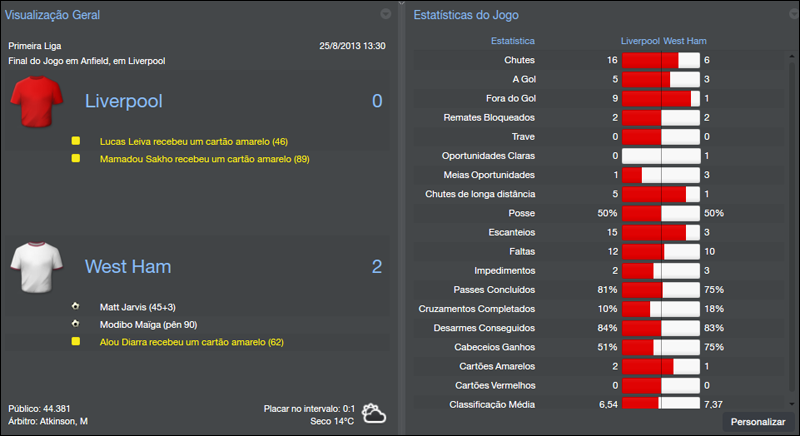Click Lucas Leiva's yellow card icon
800x436 pixels.
coord(75,141)
